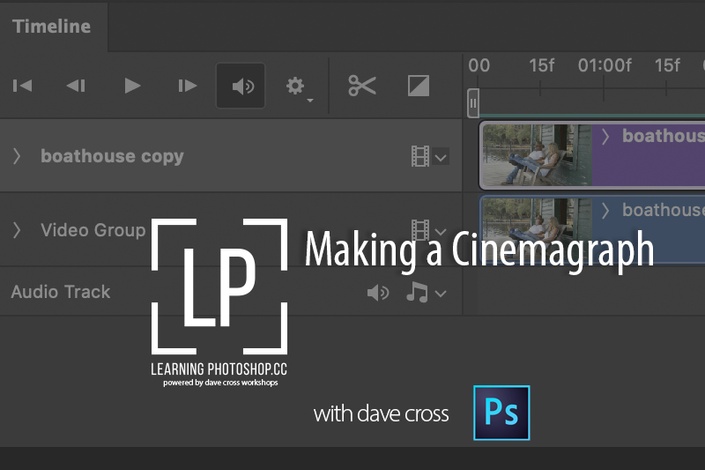
Task: Toggle audio playback speaker button
Action: (241, 85)
